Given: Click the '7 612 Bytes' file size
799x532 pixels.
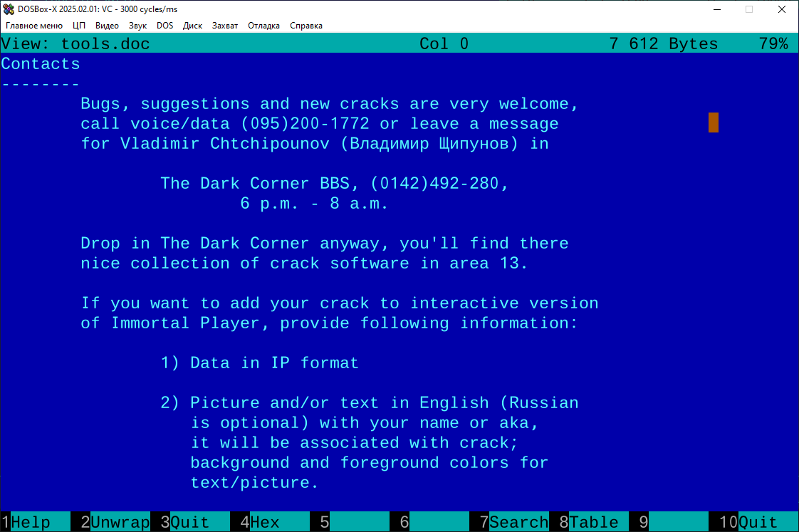Looking at the screenshot, I should pos(664,44).
